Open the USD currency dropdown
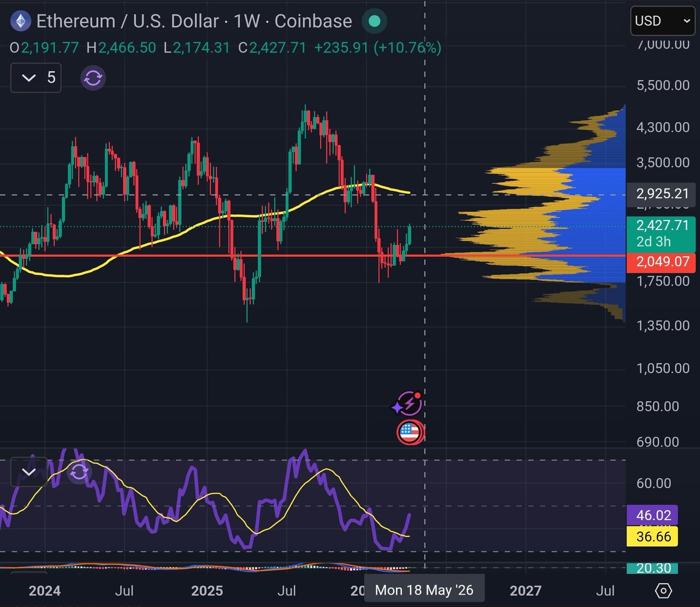700x607 pixels. pyautogui.click(x=662, y=21)
